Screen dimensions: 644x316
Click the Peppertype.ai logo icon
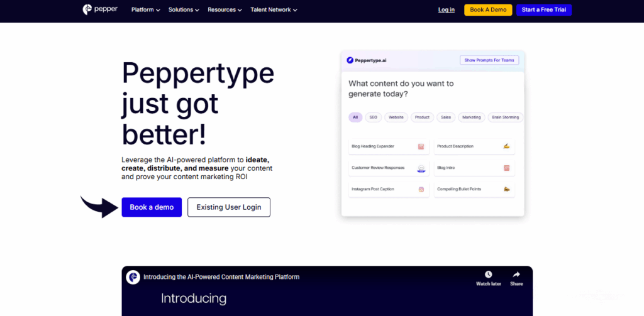click(350, 60)
